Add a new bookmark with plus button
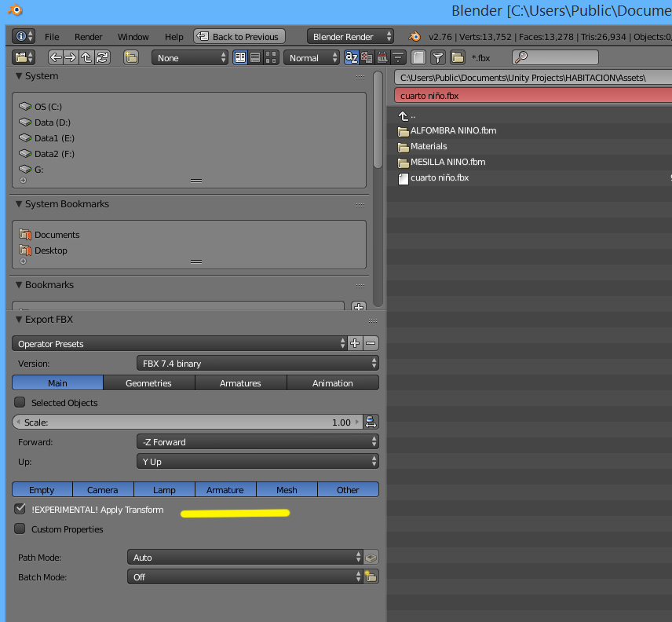Viewport: 672px width, 622px height. 359,306
